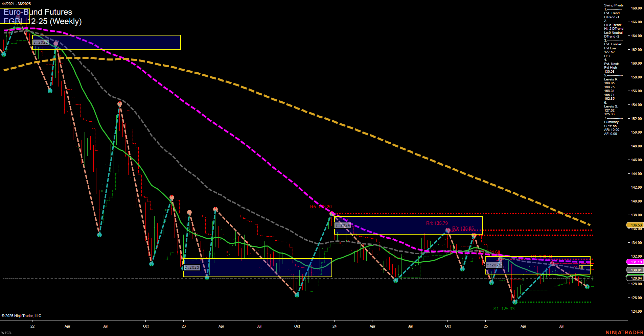This screenshot has width=644, height=336.
Task: Click the green pivot dot below S1: 125.33
Action: click(x=515, y=302)
